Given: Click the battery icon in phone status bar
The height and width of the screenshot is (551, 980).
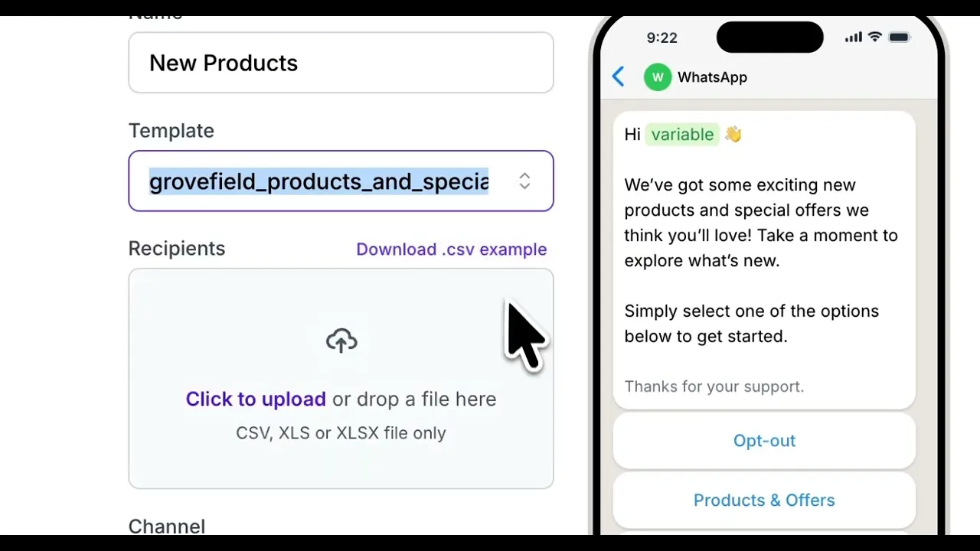Looking at the screenshot, I should click(x=899, y=37).
